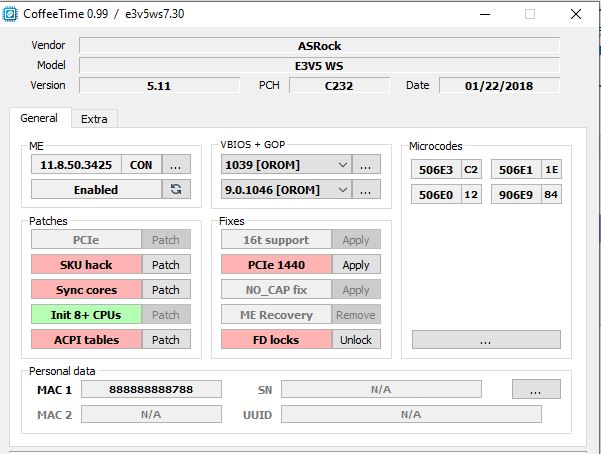Viewport: 601px width, 454px height.
Task: Click the wide ellipsis button under Microcodes
Action: pyautogui.click(x=486, y=340)
